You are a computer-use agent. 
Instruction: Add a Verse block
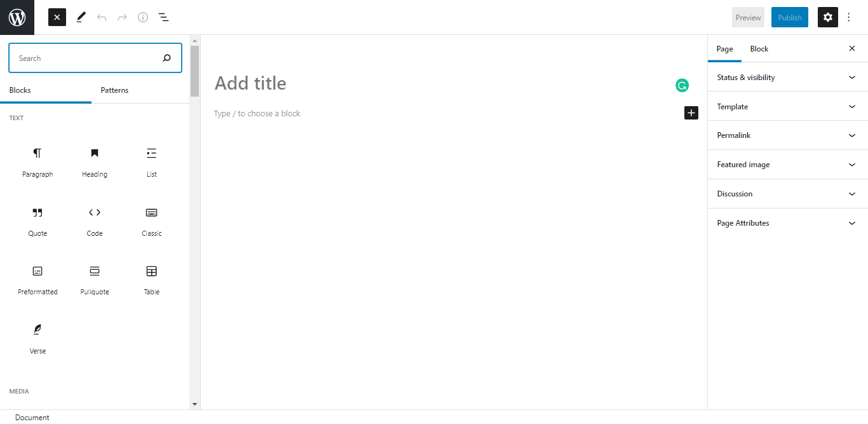37,338
